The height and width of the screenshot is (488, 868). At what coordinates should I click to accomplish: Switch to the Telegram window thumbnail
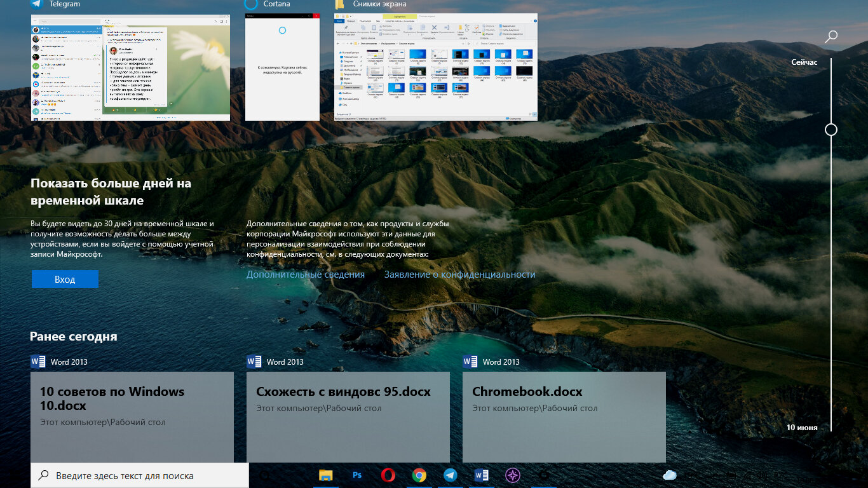pos(130,67)
